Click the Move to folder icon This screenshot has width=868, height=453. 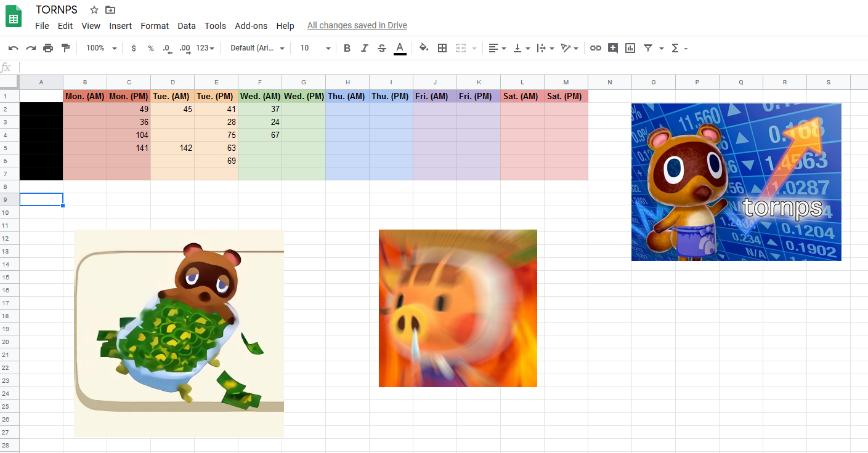pos(110,10)
